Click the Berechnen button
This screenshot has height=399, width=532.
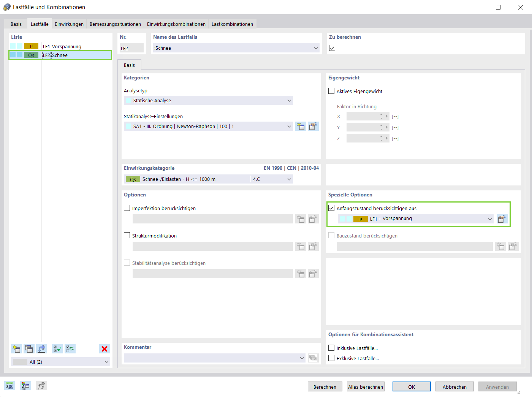pos(325,387)
